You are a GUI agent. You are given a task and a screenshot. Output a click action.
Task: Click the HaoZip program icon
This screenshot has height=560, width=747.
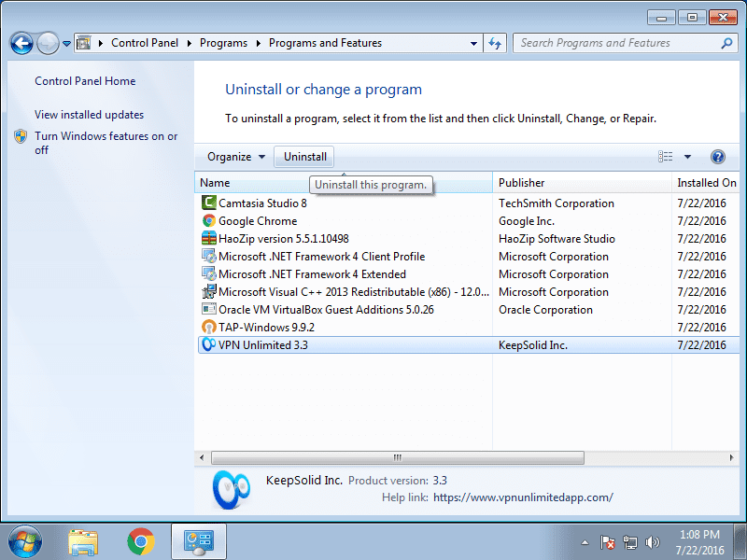[209, 238]
